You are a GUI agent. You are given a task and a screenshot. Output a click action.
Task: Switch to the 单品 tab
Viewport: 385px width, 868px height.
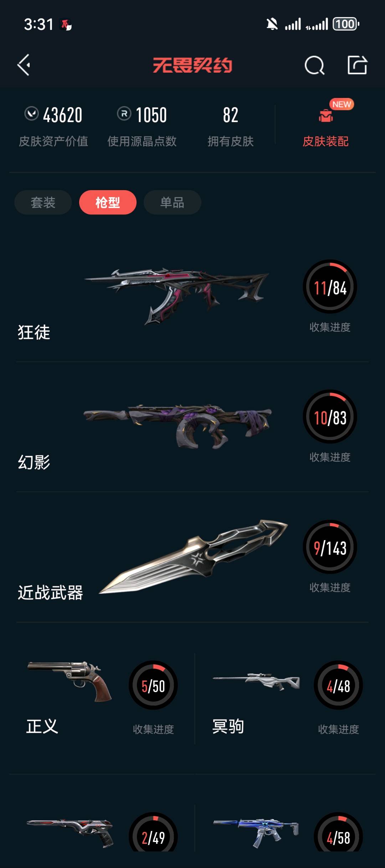tap(172, 202)
